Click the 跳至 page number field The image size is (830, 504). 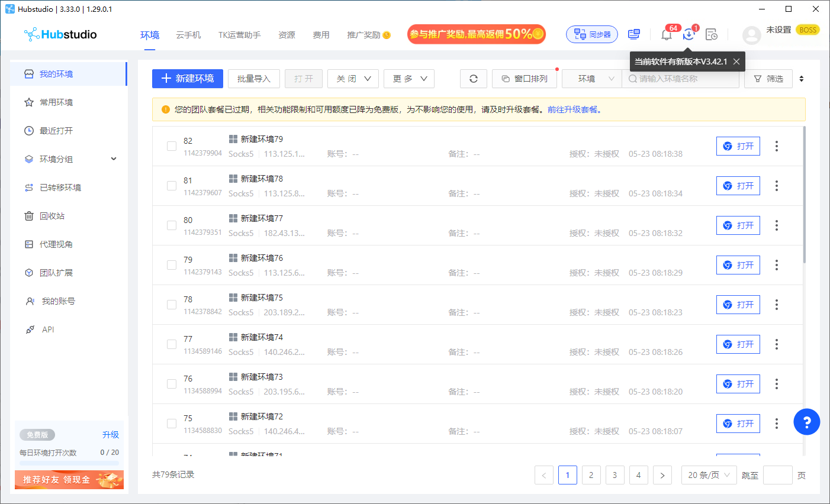pyautogui.click(x=778, y=475)
